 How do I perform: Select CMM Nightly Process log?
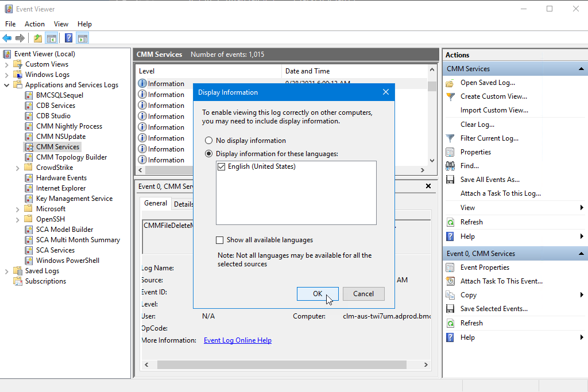pos(69,126)
